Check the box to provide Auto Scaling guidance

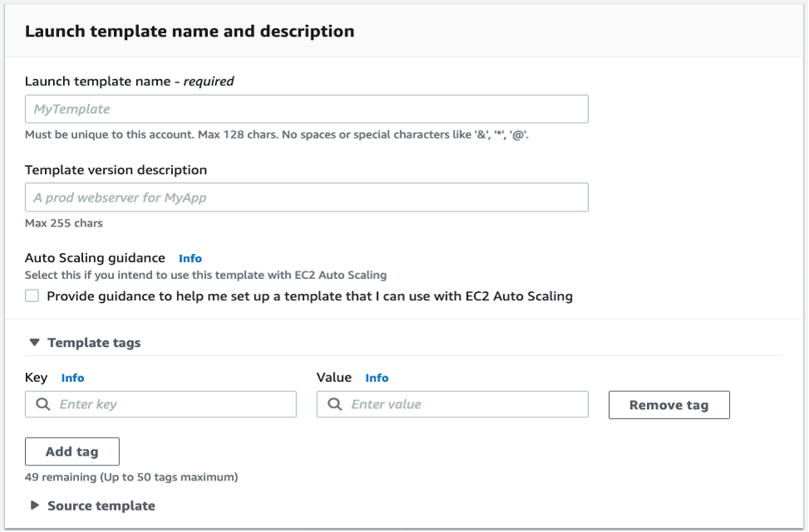click(32, 294)
